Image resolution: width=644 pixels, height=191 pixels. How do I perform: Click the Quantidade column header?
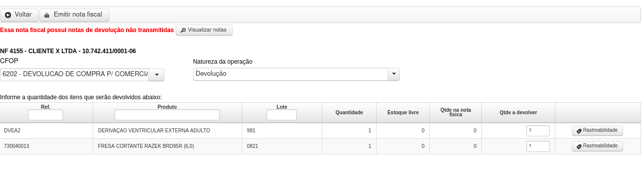349,113
